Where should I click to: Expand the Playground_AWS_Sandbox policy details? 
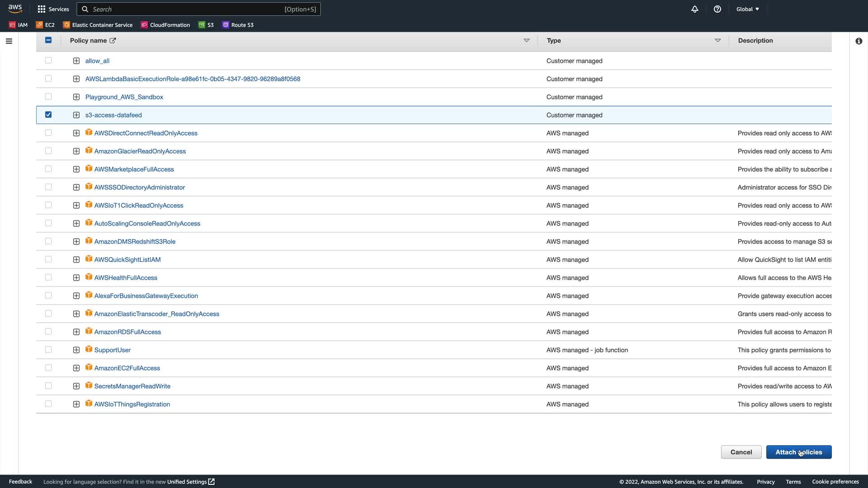76,97
